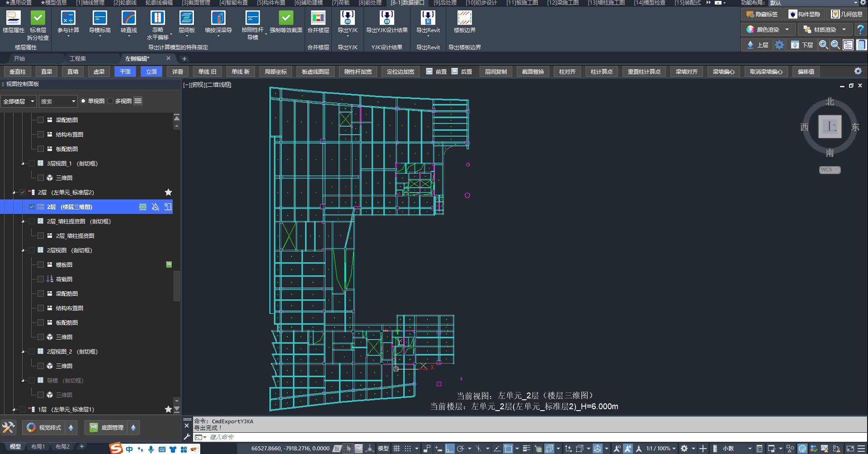Collapse the 2层视图 (剖切框) tree node
The width and height of the screenshot is (868, 454).
(24, 251)
